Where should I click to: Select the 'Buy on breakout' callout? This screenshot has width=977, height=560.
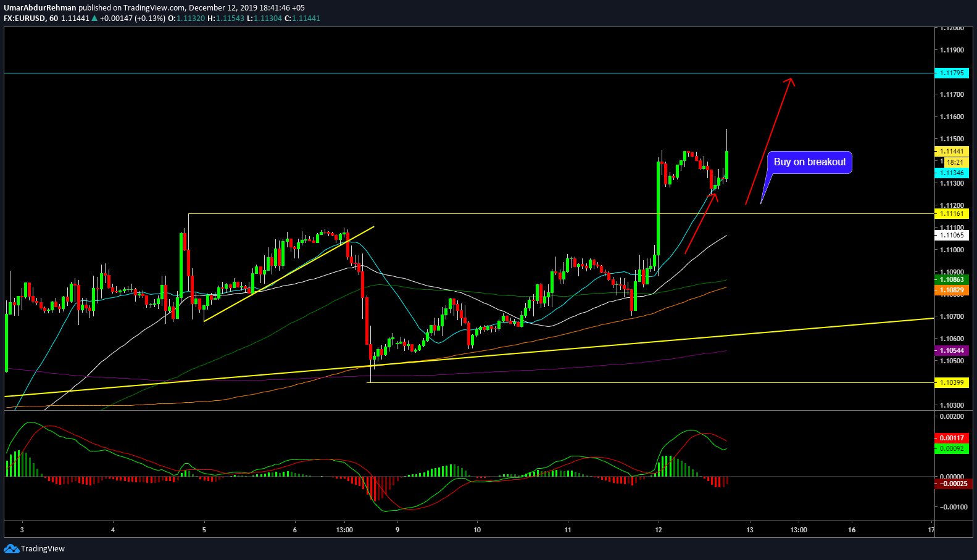pyautogui.click(x=810, y=162)
